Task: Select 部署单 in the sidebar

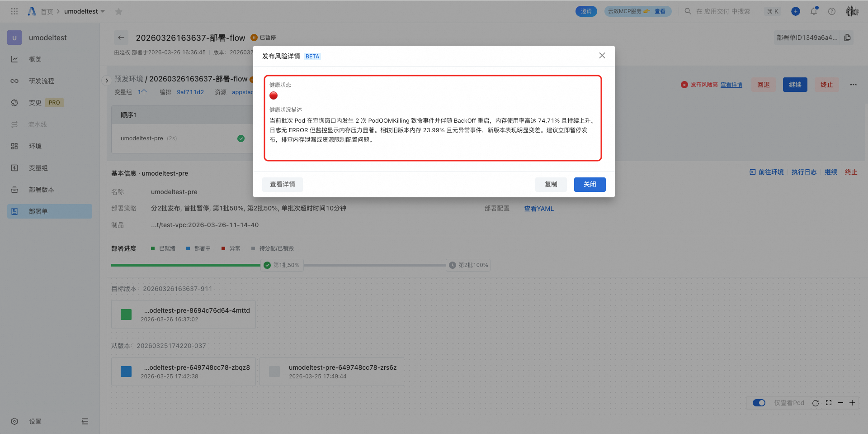Action: pos(50,211)
